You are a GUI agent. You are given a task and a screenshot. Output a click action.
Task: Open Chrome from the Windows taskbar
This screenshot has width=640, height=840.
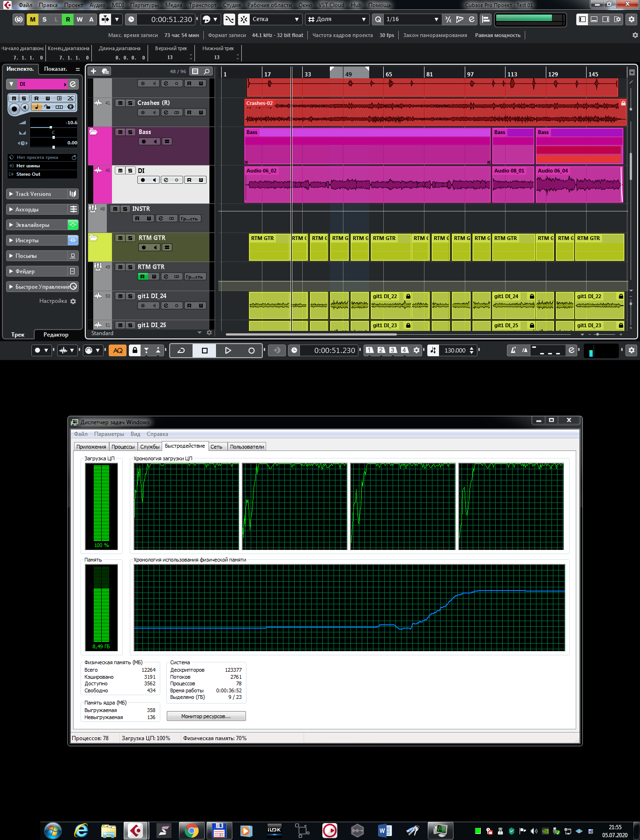[191, 831]
